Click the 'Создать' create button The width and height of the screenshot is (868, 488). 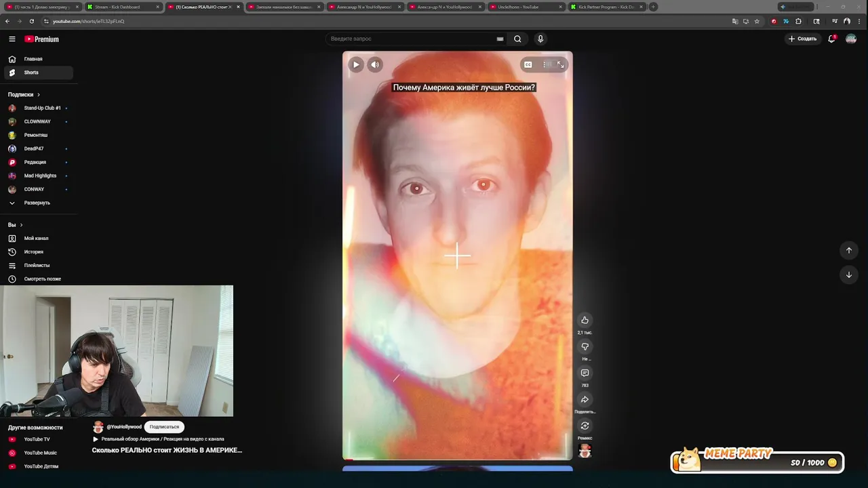click(802, 39)
